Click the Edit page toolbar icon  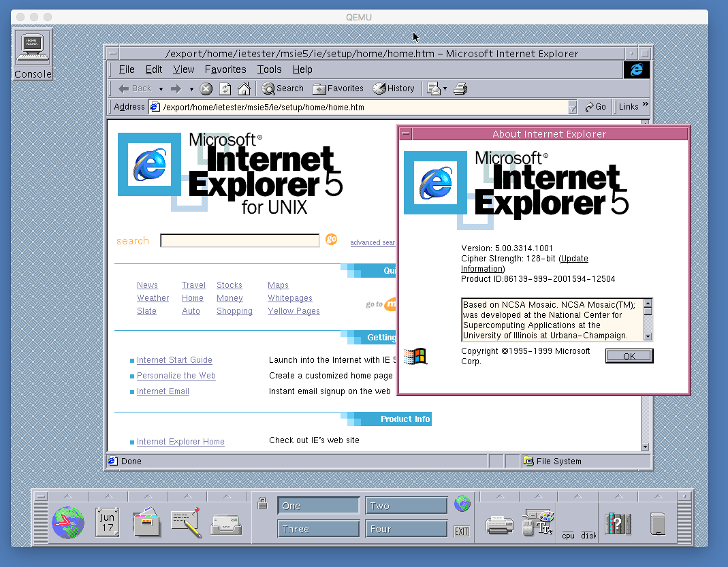coord(433,88)
